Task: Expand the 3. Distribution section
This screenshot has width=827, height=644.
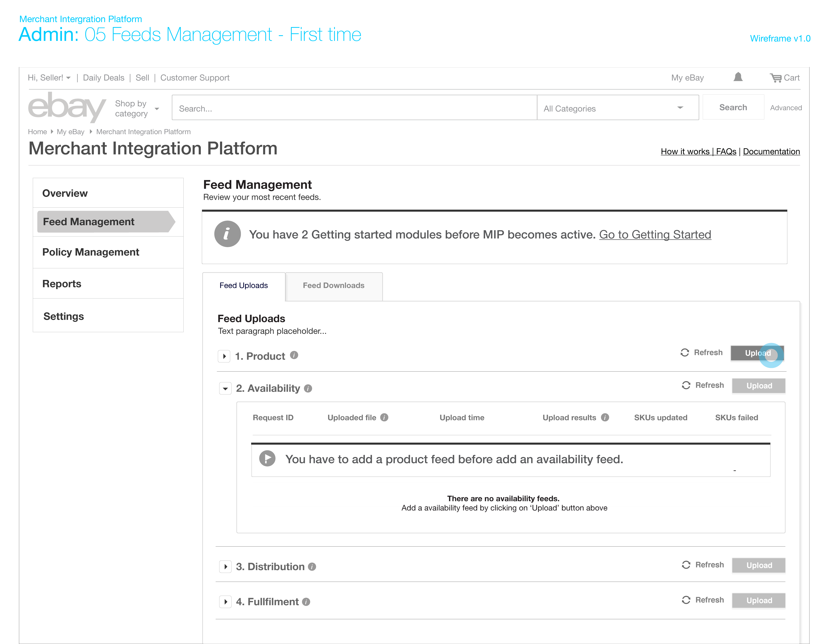Action: tap(225, 567)
